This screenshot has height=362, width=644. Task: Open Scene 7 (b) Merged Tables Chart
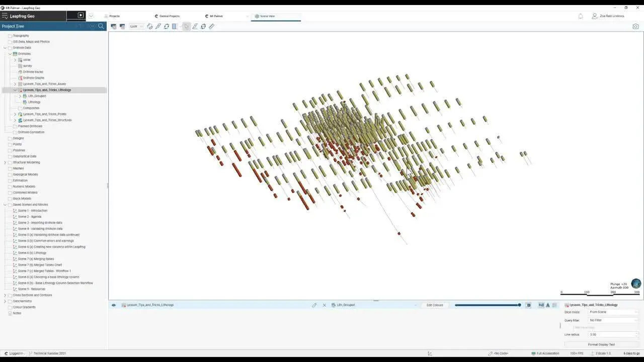[x=40, y=265]
